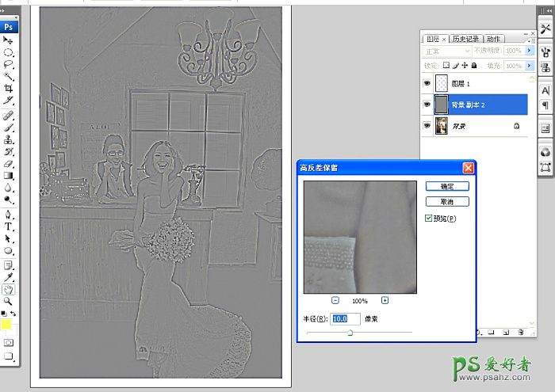Click zoom in plus under filter preview

[385, 300]
